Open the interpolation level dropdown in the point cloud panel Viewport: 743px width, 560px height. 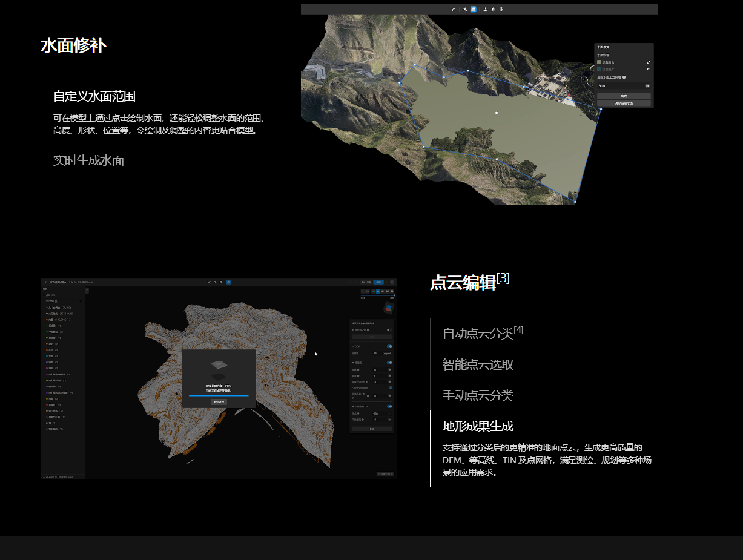[389, 413]
